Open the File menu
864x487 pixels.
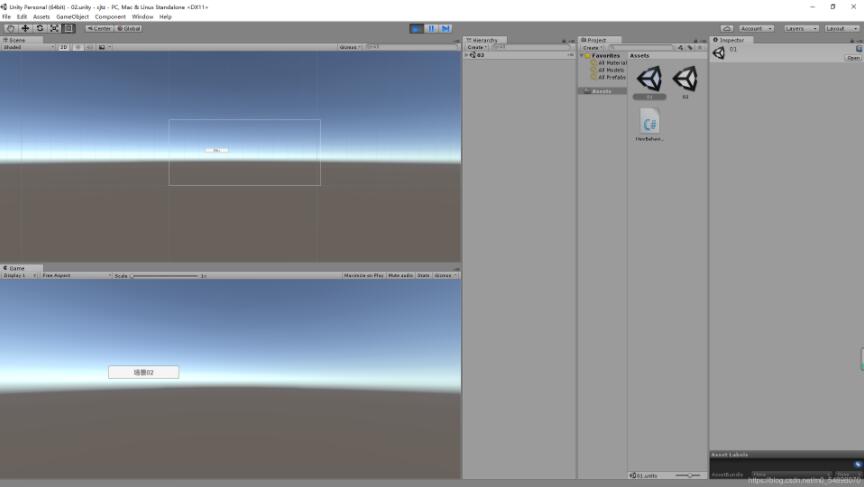(x=7, y=17)
